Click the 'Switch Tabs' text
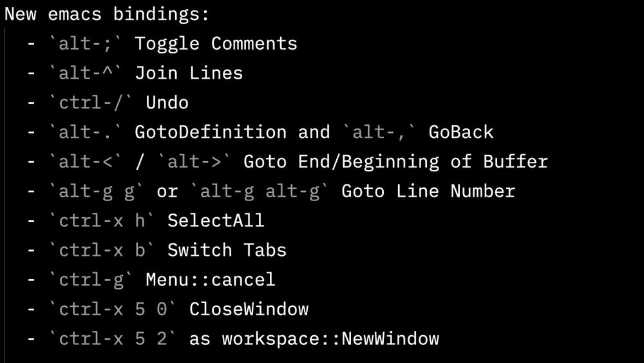This screenshot has height=363, width=644. coord(227,251)
